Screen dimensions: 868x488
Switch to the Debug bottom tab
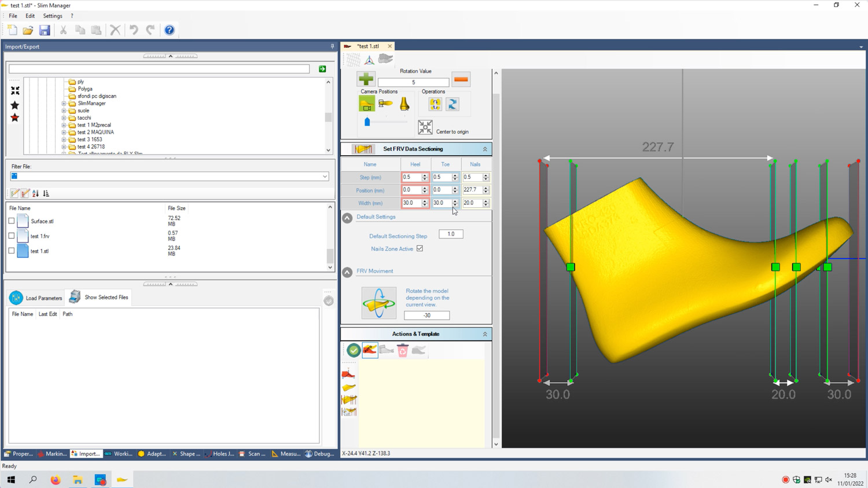[x=320, y=454]
